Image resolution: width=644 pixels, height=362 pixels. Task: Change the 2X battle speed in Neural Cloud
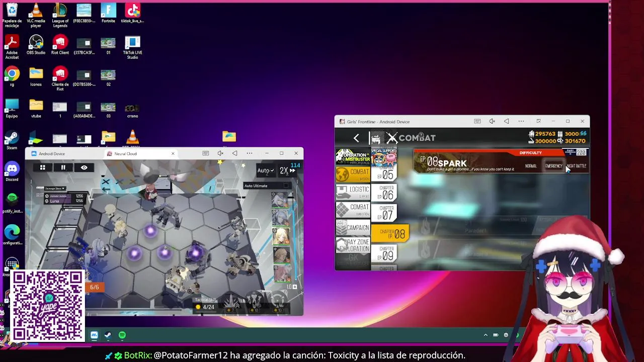click(x=287, y=170)
